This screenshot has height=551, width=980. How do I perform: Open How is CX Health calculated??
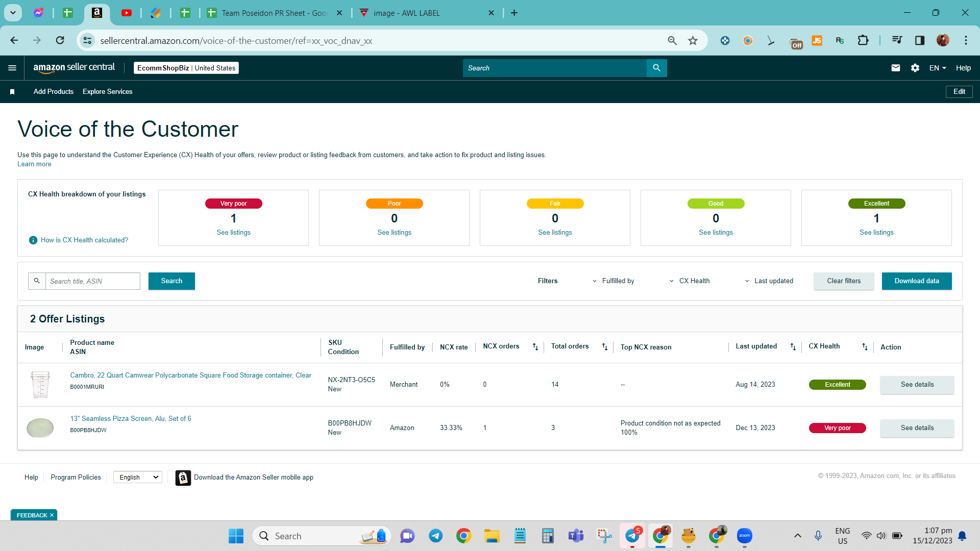[x=85, y=240]
